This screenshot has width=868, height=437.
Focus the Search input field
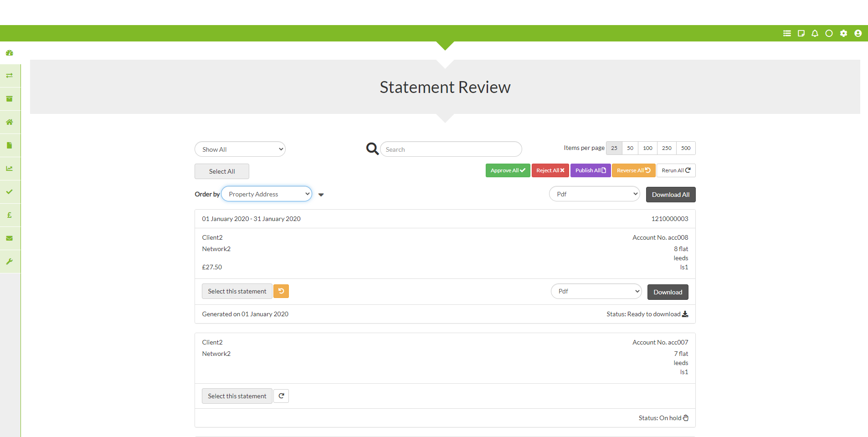(x=451, y=149)
